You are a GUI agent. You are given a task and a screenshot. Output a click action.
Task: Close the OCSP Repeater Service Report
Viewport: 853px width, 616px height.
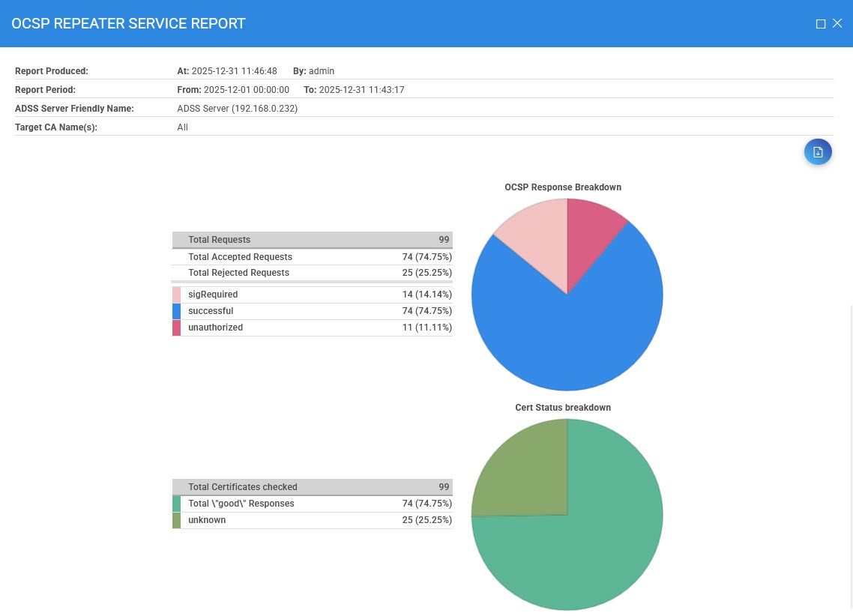[838, 24]
